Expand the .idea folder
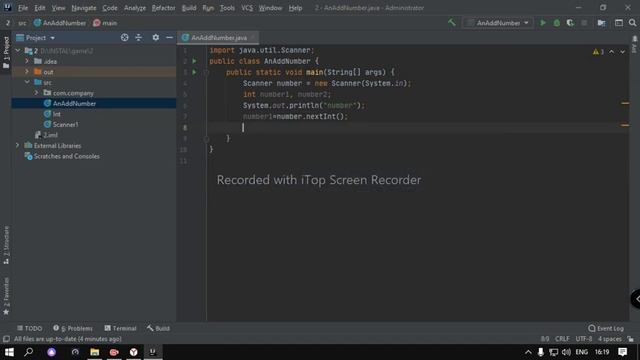This screenshot has width=640, height=360. coord(27,61)
